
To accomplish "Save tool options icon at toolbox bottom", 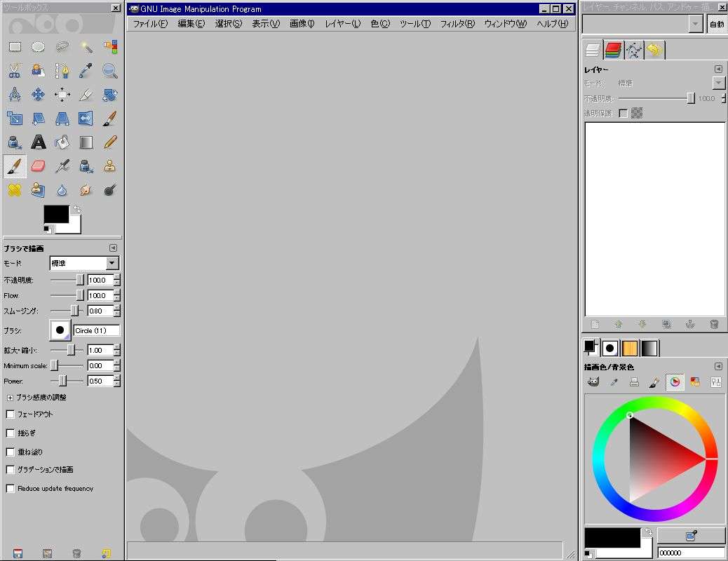I will click(18, 553).
